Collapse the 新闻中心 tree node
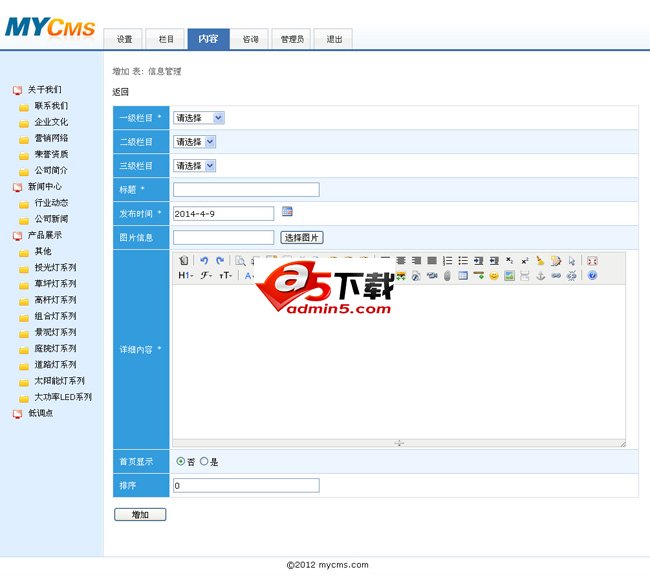This screenshot has width=650, height=576. (x=17, y=187)
